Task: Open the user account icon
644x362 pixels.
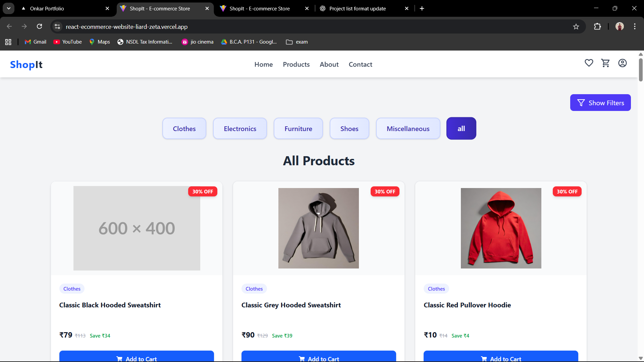Action: 622,63
